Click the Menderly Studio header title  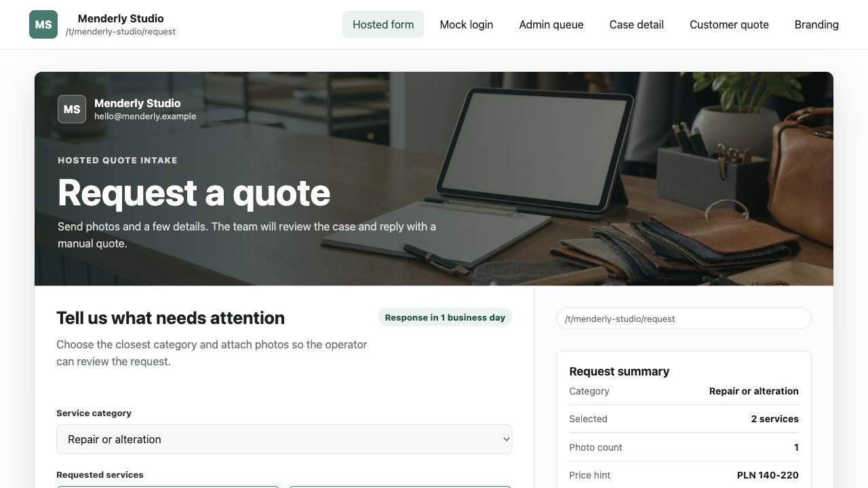[121, 18]
